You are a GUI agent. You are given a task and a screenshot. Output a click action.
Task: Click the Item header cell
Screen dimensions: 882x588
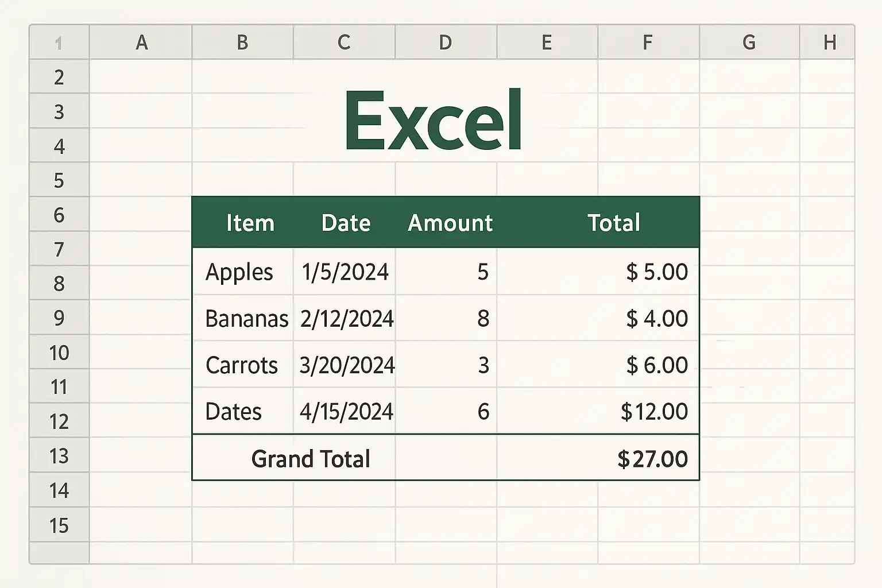250,223
